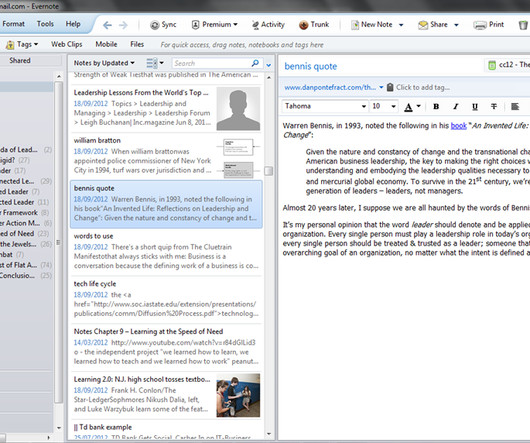
Task: Select the 'nected Le... (29)' notebook
Action: click(x=26, y=181)
